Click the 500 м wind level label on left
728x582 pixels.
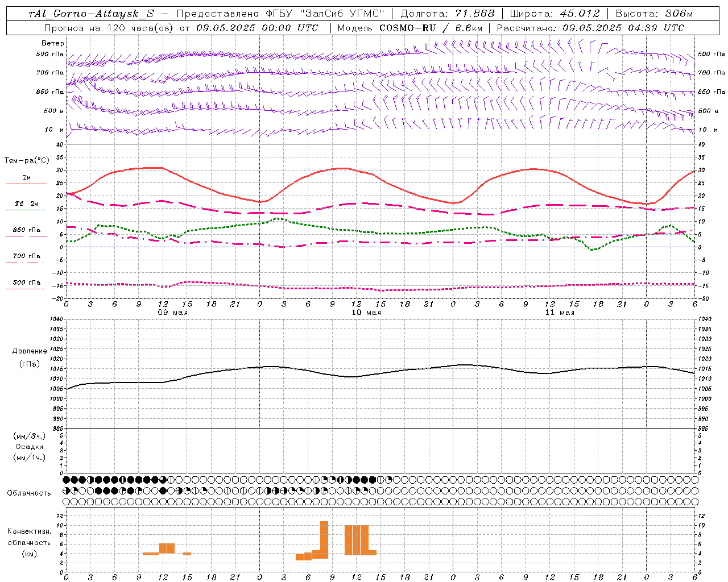(x=54, y=111)
